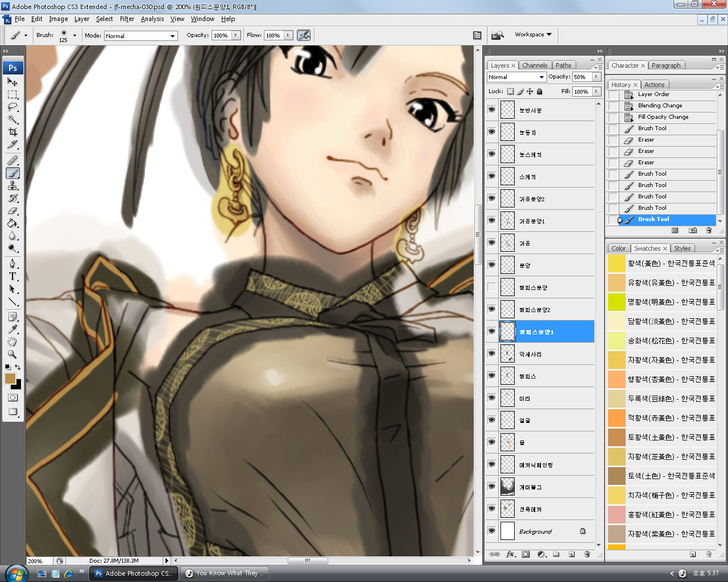This screenshot has width=728, height=582.
Task: Create new snapshot in History panel
Action: (692, 230)
